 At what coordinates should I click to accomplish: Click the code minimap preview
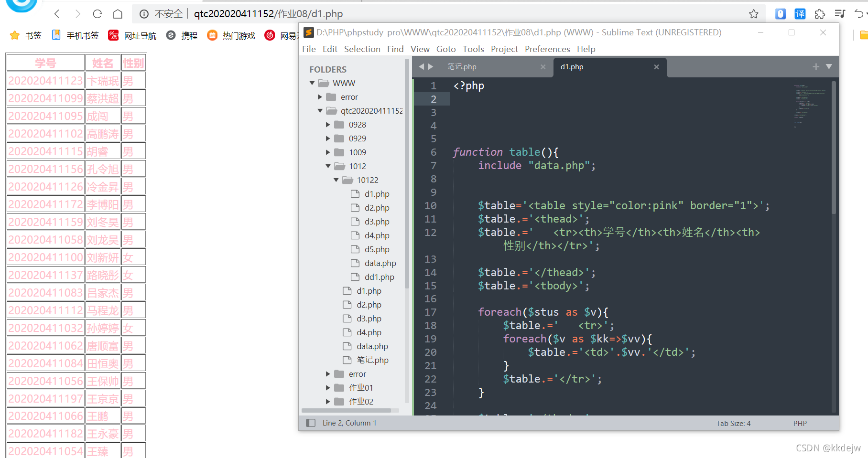(811, 103)
